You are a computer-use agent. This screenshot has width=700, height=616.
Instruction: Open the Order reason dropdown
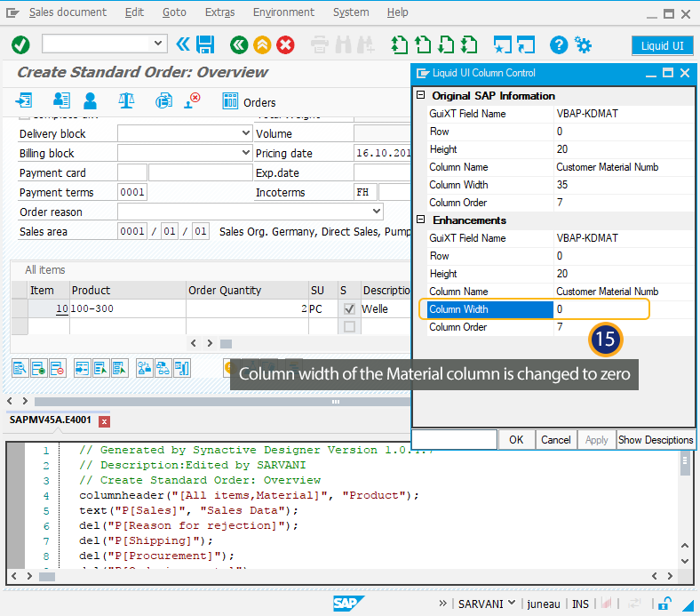click(377, 211)
